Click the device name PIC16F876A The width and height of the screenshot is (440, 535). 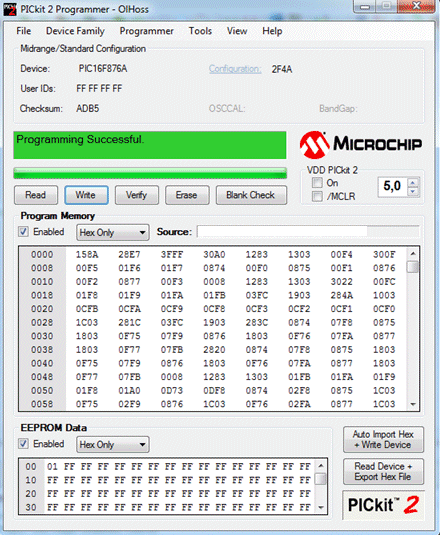103,69
